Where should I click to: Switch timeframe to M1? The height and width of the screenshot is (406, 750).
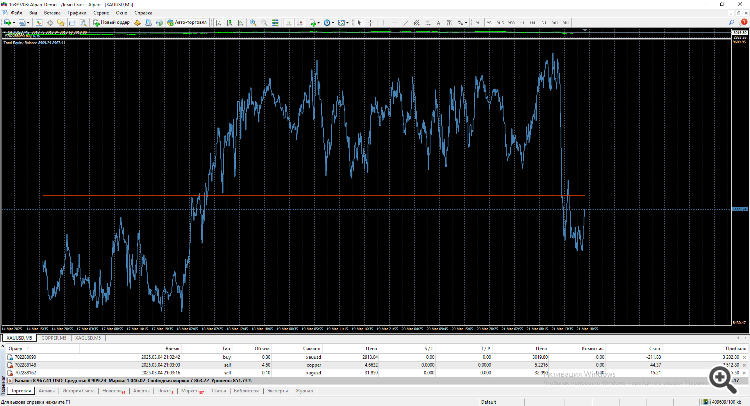click(x=477, y=22)
